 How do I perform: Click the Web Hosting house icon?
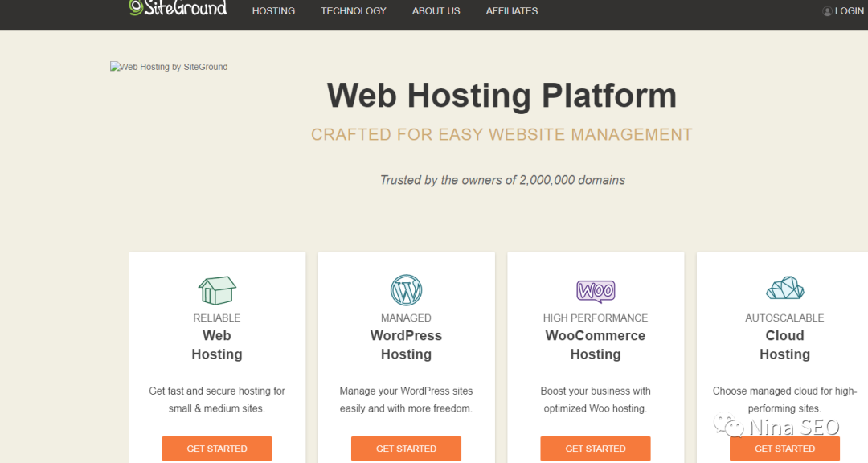217,290
